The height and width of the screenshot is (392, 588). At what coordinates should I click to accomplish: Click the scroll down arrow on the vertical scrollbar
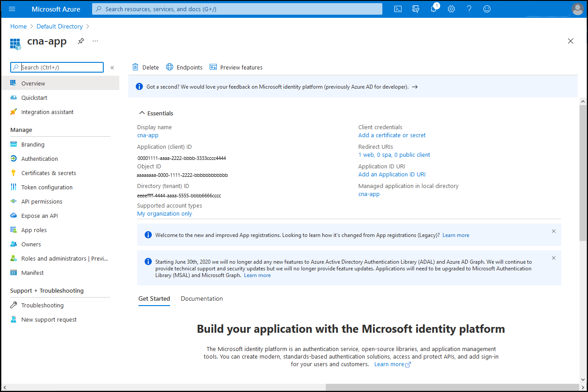[x=583, y=380]
